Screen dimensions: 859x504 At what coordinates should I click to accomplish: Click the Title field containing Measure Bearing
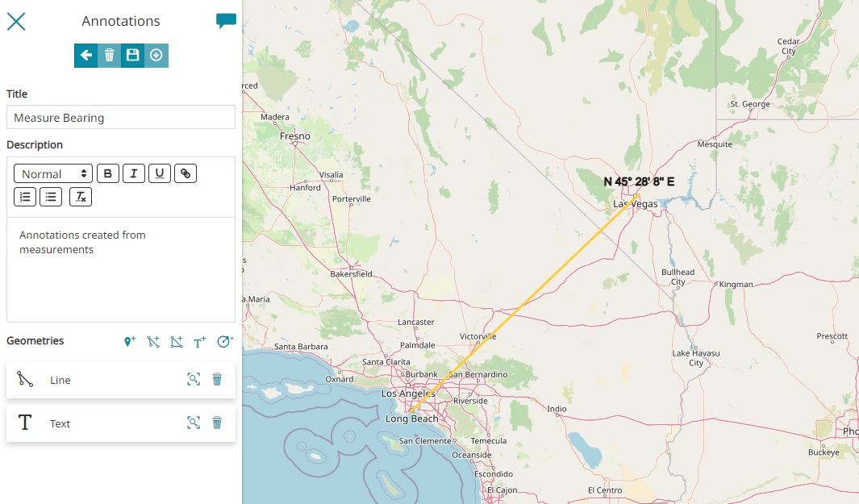click(x=121, y=118)
